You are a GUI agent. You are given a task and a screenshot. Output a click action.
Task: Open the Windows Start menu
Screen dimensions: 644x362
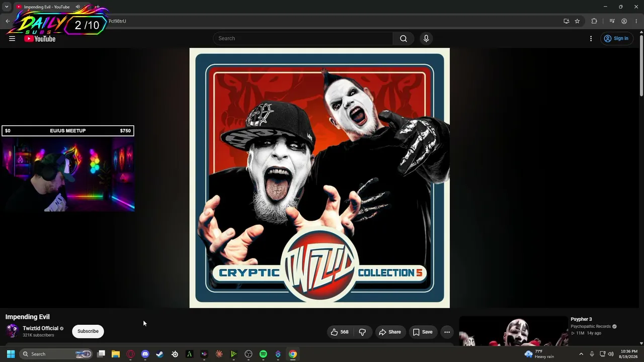[x=11, y=354]
